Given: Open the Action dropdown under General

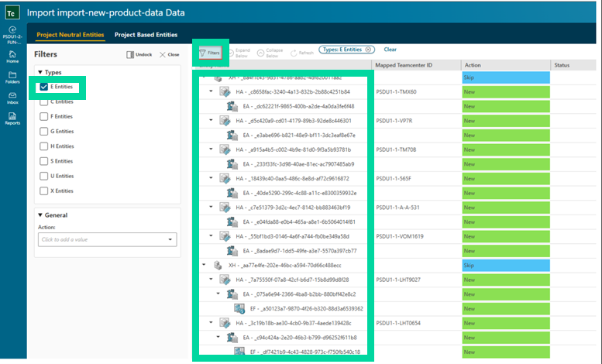Looking at the screenshot, I should [x=107, y=240].
